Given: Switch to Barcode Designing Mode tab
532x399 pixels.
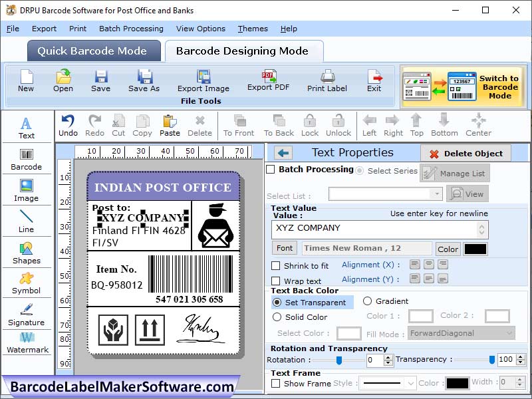Looking at the screenshot, I should [x=243, y=51].
